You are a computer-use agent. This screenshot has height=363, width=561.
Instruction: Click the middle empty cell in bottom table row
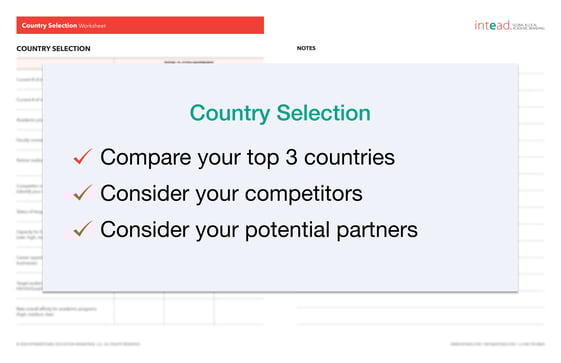click(189, 311)
